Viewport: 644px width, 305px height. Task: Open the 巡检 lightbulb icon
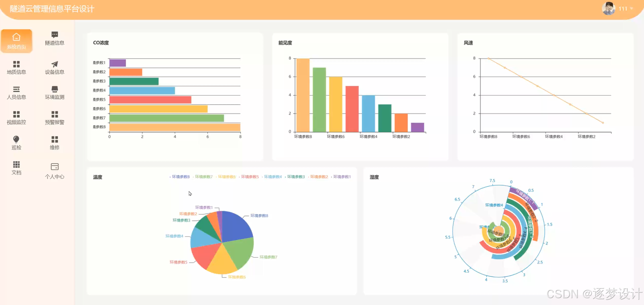pyautogui.click(x=16, y=139)
